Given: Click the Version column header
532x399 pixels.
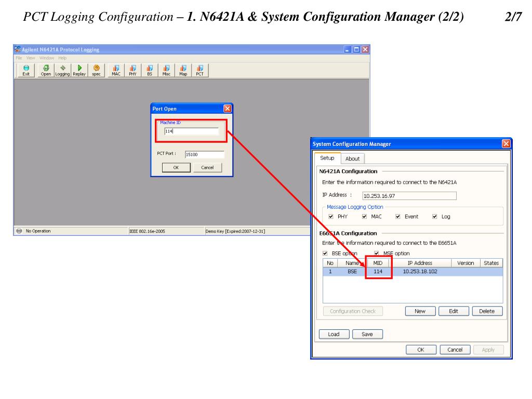Looking at the screenshot, I should click(x=465, y=263).
